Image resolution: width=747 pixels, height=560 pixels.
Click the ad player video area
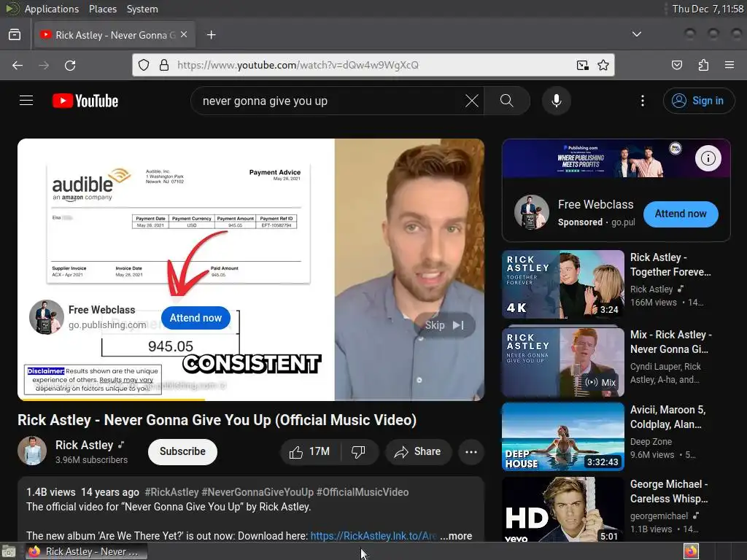pyautogui.click(x=251, y=270)
